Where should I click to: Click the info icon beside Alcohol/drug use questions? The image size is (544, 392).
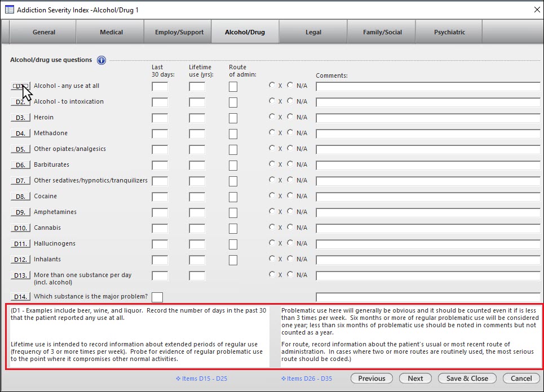[x=101, y=60]
